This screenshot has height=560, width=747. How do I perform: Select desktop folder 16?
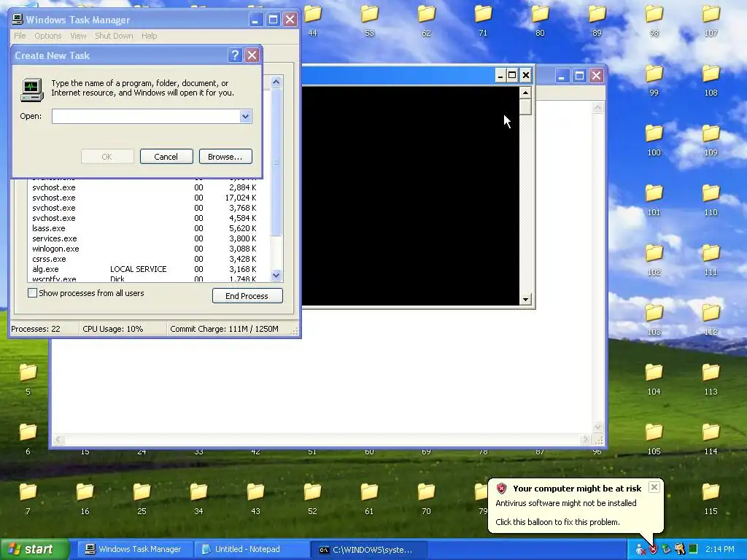click(x=85, y=499)
